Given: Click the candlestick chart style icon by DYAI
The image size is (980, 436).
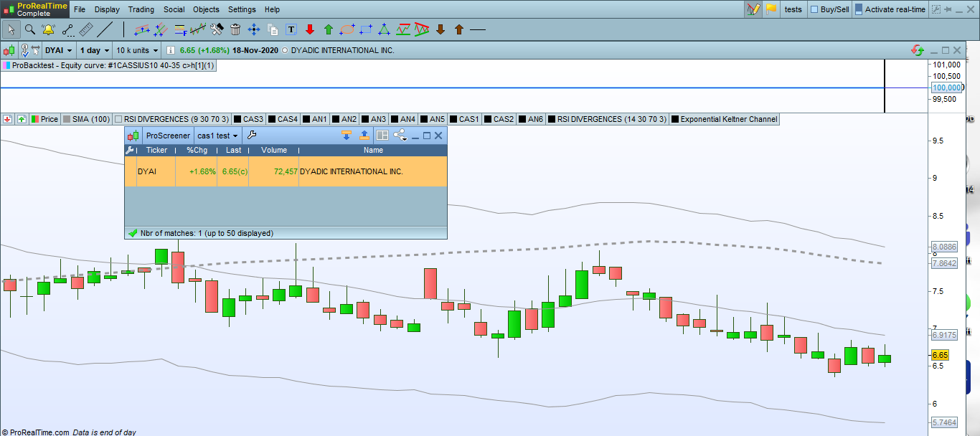Looking at the screenshot, I should pyautogui.click(x=9, y=50).
